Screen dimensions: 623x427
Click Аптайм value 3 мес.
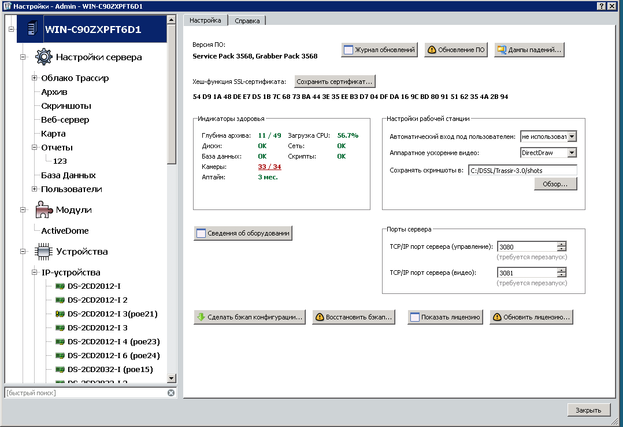(268, 177)
